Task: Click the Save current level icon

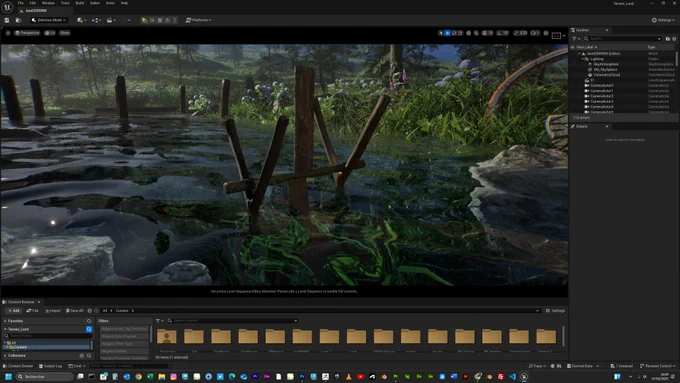Action: [7, 20]
